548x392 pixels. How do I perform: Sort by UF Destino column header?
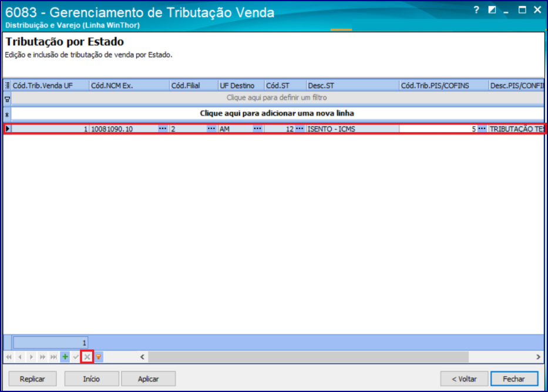pyautogui.click(x=241, y=86)
